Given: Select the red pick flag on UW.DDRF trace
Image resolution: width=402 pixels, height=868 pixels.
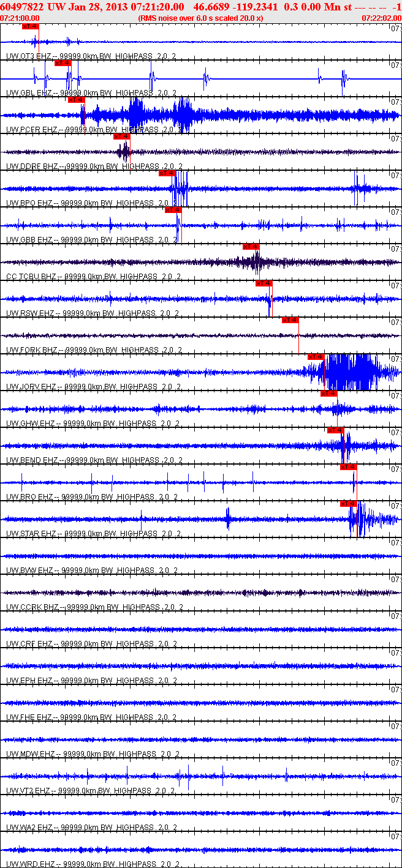Looking at the screenshot, I should 122,137.
